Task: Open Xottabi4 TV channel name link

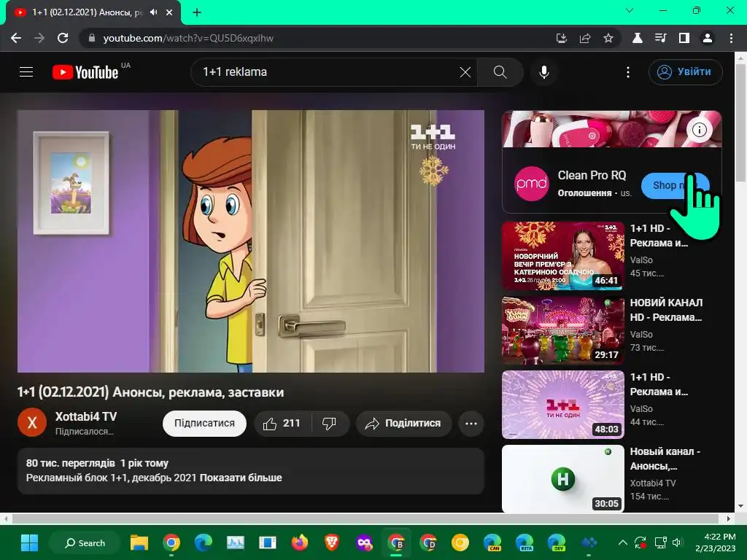Action: [86, 416]
